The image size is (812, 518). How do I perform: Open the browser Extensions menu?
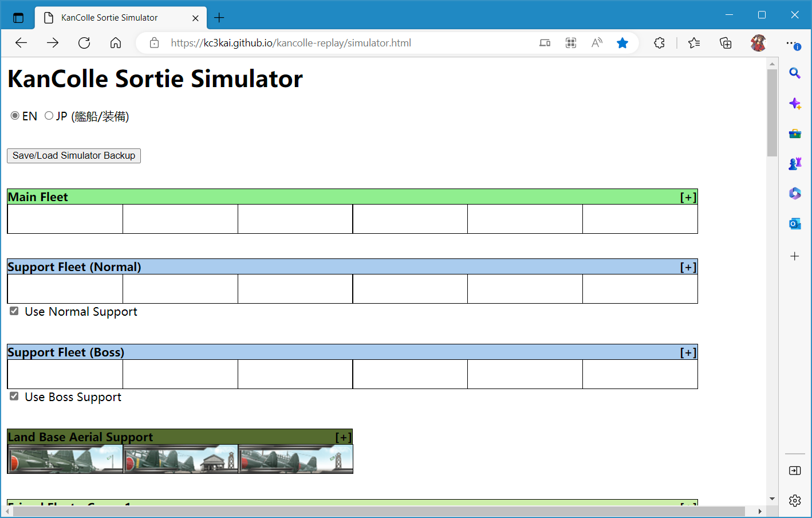tap(659, 43)
